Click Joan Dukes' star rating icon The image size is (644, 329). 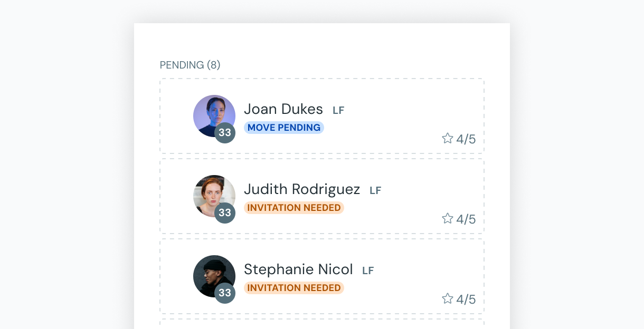coord(447,138)
